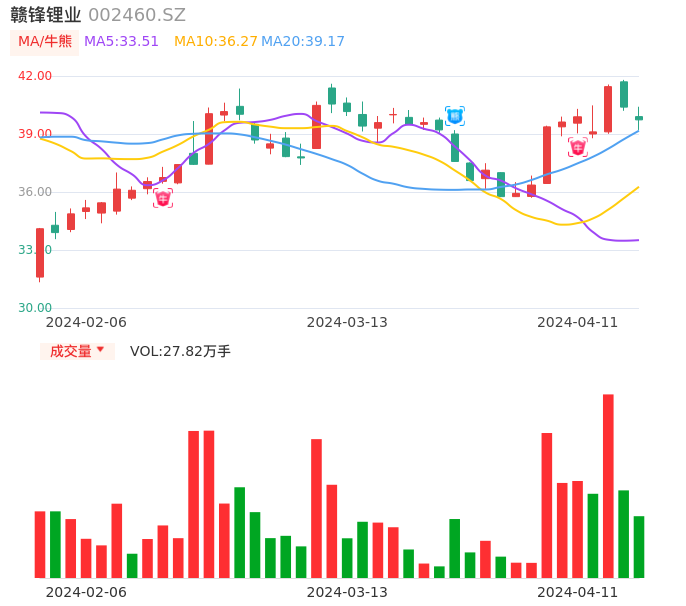Click the 30.00 price axis label

coord(35,308)
